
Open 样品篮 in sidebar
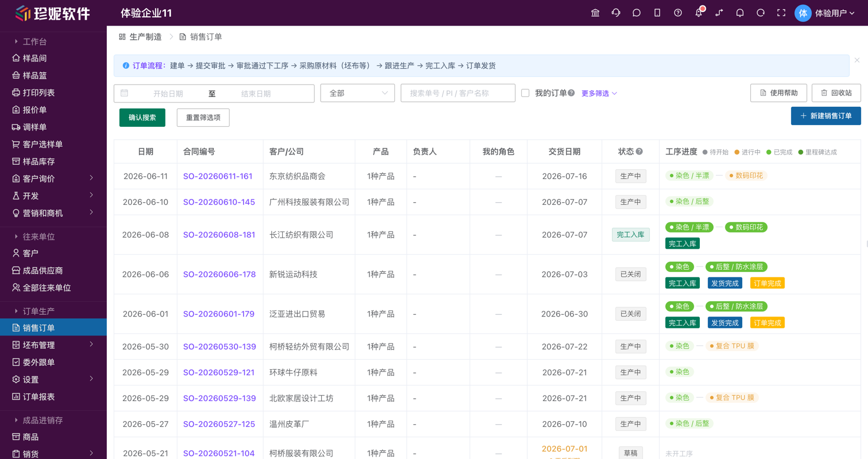(35, 75)
